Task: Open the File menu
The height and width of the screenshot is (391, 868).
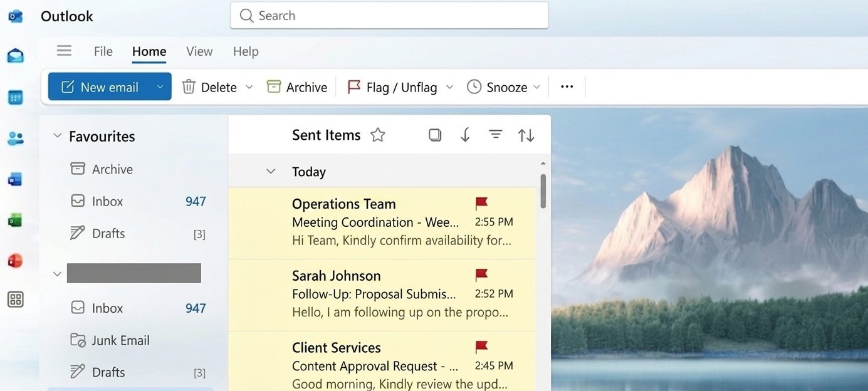Action: pos(103,51)
